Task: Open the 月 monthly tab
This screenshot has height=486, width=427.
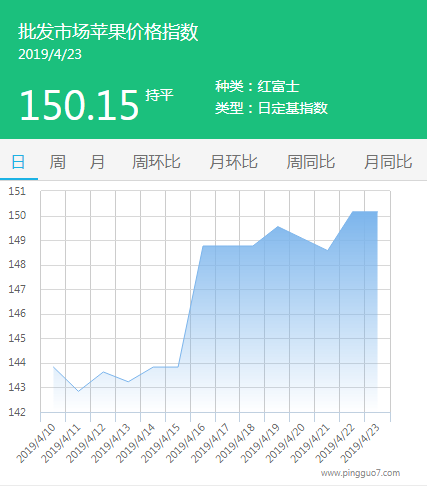Action: [97, 162]
